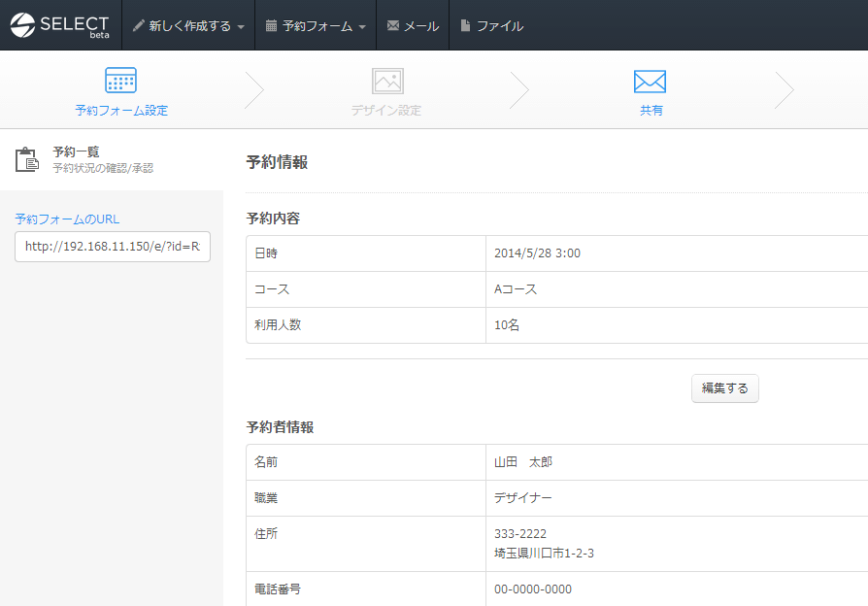Select 予約一覧 in the sidebar

point(76,152)
